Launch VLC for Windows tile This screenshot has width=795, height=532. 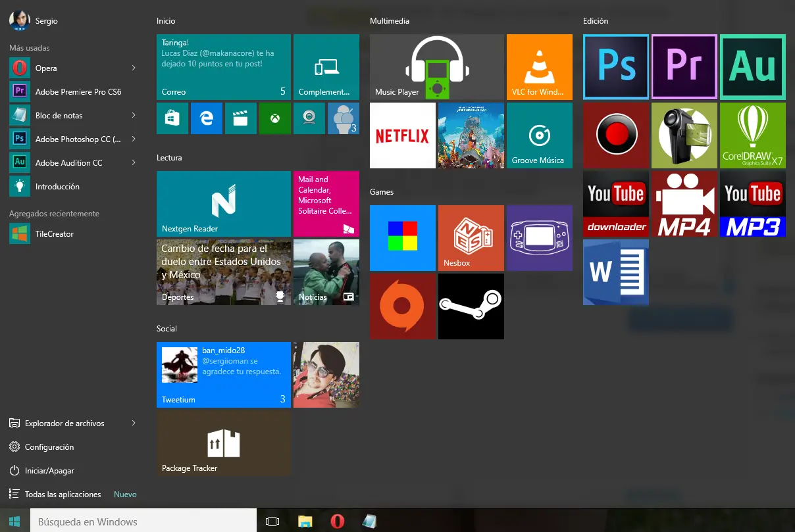pos(540,67)
